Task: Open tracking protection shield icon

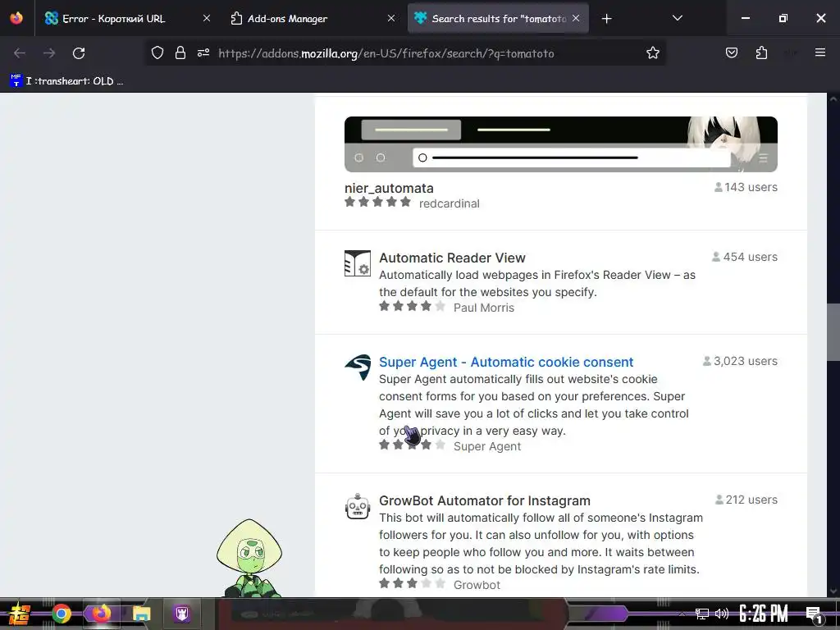Action: tap(157, 53)
